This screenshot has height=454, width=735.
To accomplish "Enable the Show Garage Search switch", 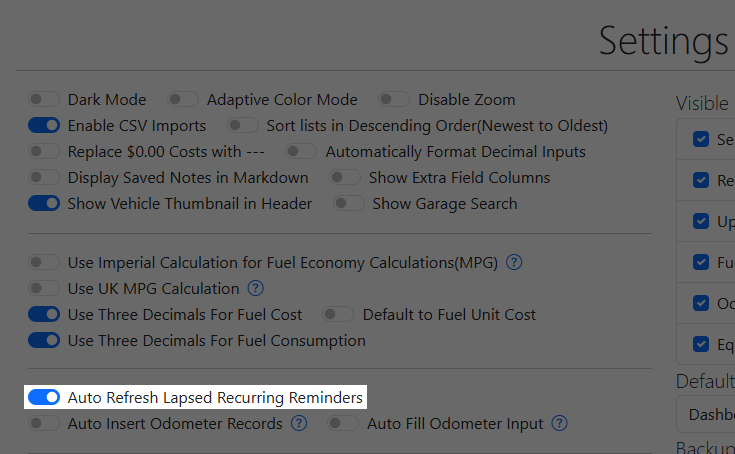I will pos(349,204).
